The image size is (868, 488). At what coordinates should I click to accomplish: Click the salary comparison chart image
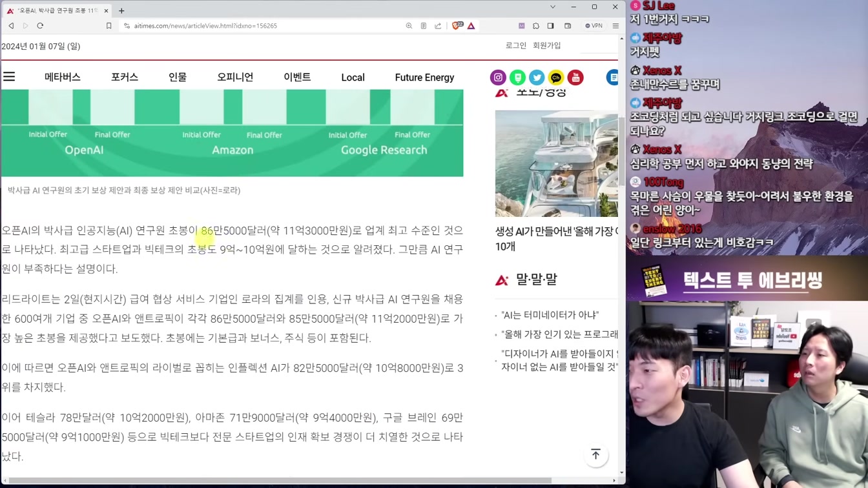coord(232,133)
